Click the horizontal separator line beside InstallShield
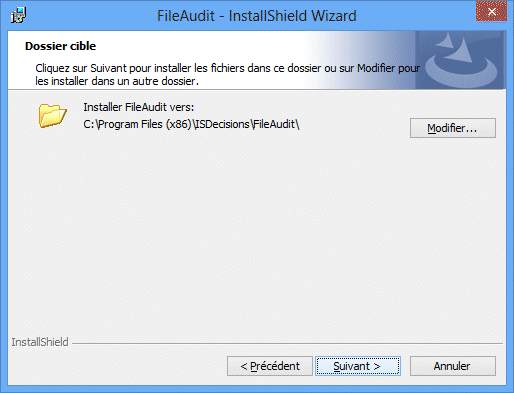This screenshot has height=393, width=514. (287, 343)
